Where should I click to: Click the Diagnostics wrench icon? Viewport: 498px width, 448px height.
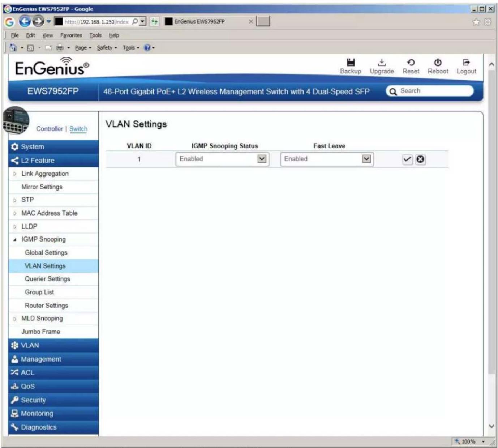[x=14, y=427]
